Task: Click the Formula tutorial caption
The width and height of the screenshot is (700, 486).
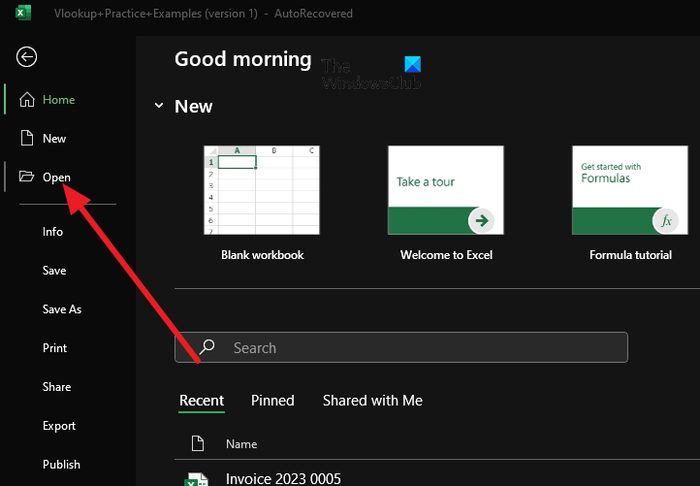Action: tap(630, 255)
